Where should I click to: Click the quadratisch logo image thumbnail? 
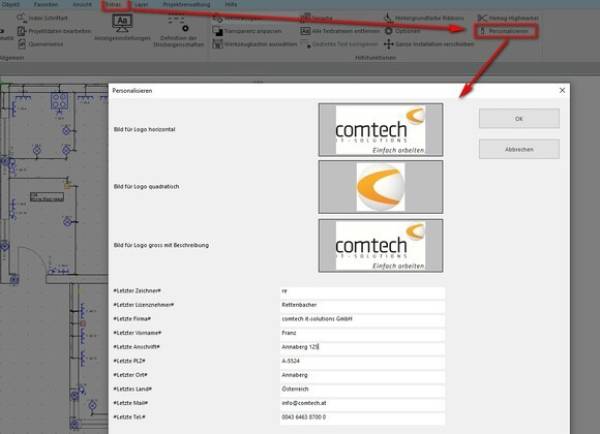pyautogui.click(x=381, y=187)
